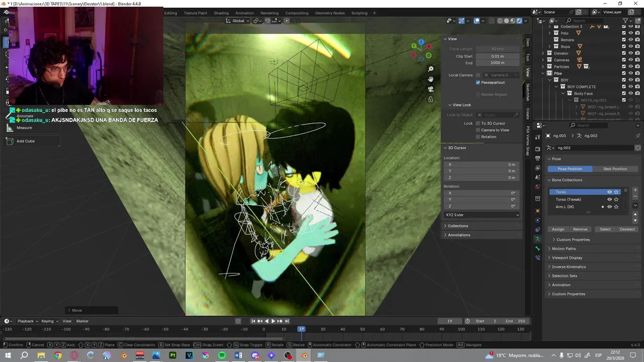644x362 pixels.
Task: Expand the Viewport Display panel
Action: pyautogui.click(x=567, y=258)
